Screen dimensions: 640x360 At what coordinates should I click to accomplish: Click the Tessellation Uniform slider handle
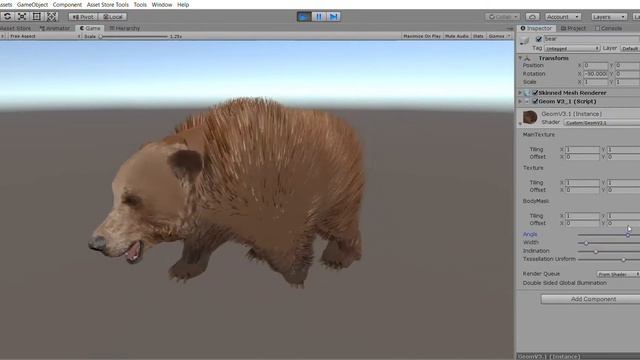pyautogui.click(x=623, y=260)
